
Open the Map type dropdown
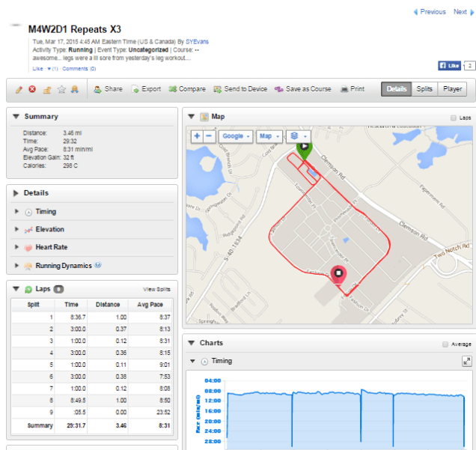[268, 136]
